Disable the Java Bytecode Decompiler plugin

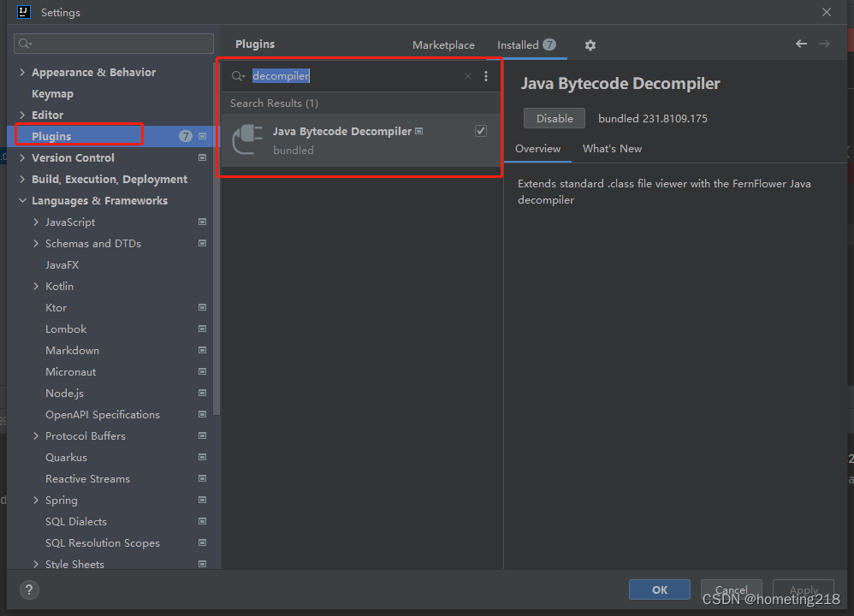coord(554,118)
